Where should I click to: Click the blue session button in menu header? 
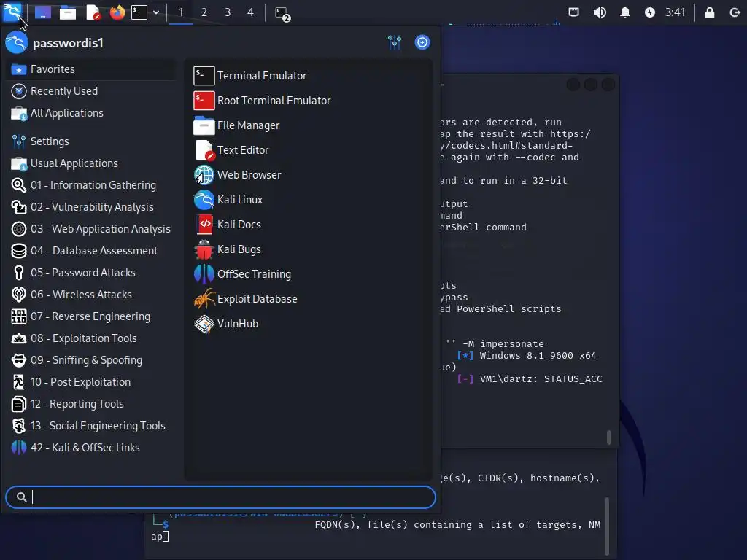click(422, 42)
